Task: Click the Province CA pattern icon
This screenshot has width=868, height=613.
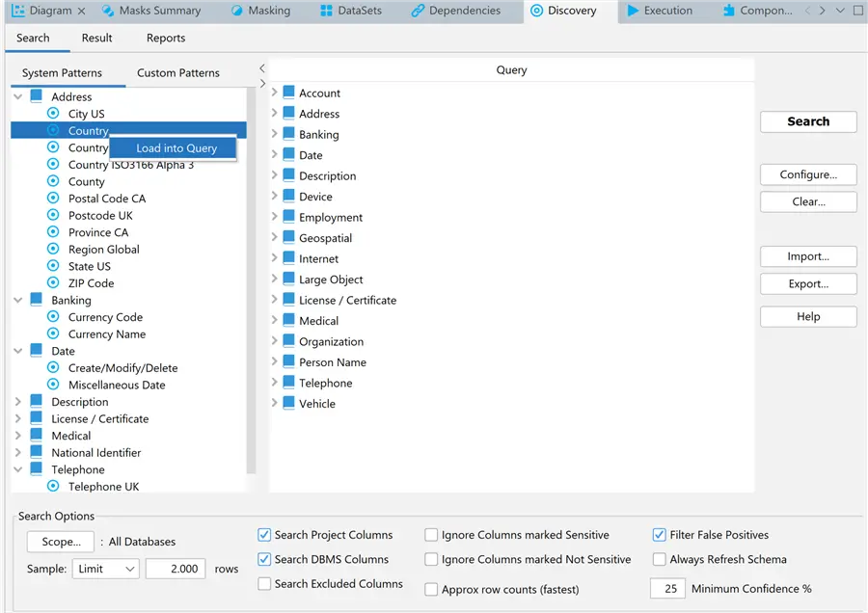Action: click(53, 232)
